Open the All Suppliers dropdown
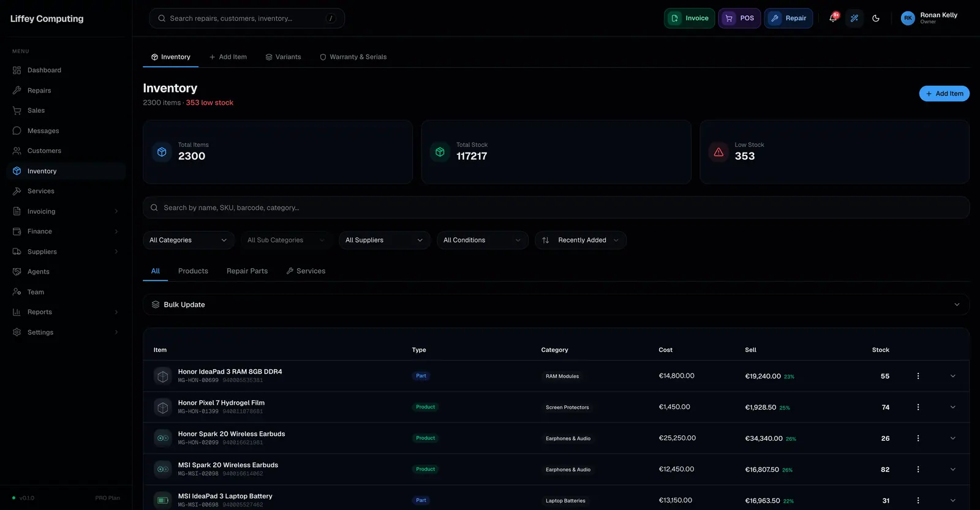This screenshot has width=980, height=510. tap(385, 240)
